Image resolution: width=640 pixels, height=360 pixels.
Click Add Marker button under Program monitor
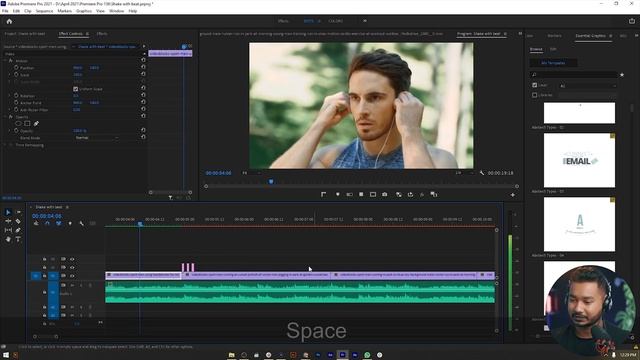[x=338, y=195]
